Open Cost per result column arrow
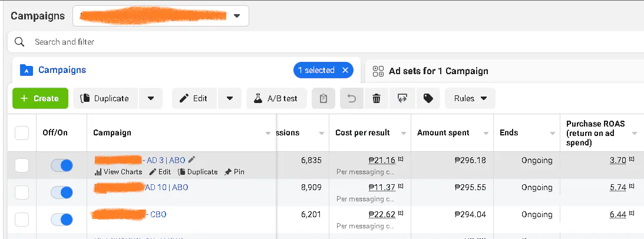This screenshot has height=239, width=644. [x=404, y=133]
